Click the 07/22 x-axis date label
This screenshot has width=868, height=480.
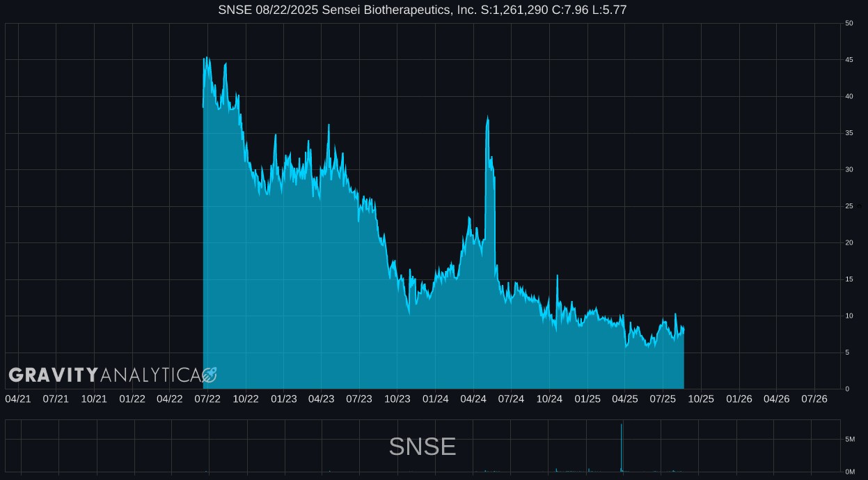tap(207, 399)
